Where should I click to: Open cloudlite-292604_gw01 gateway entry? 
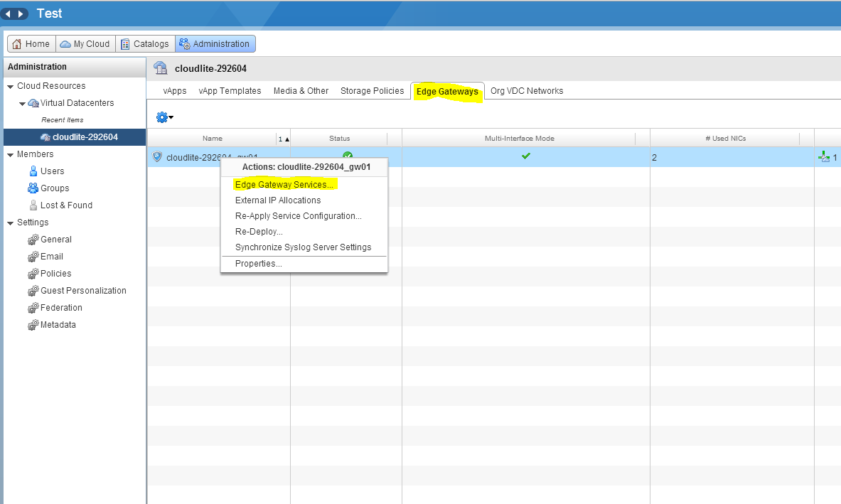(x=203, y=156)
